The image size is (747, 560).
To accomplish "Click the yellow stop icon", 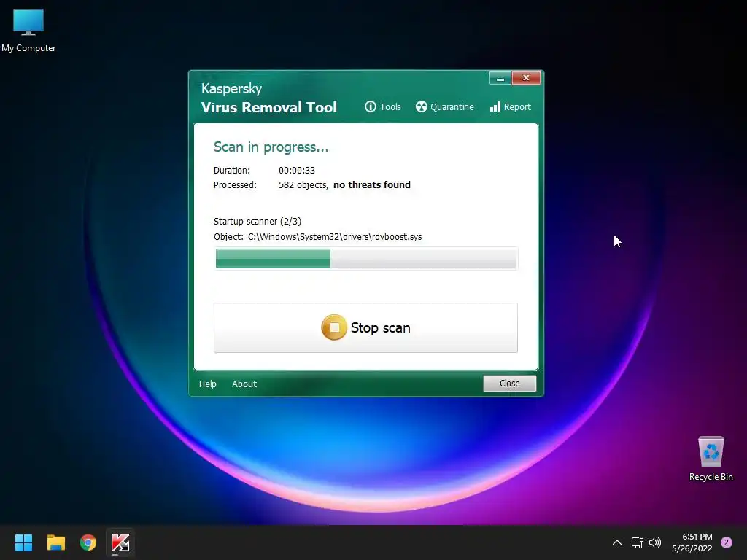I will pyautogui.click(x=334, y=327).
